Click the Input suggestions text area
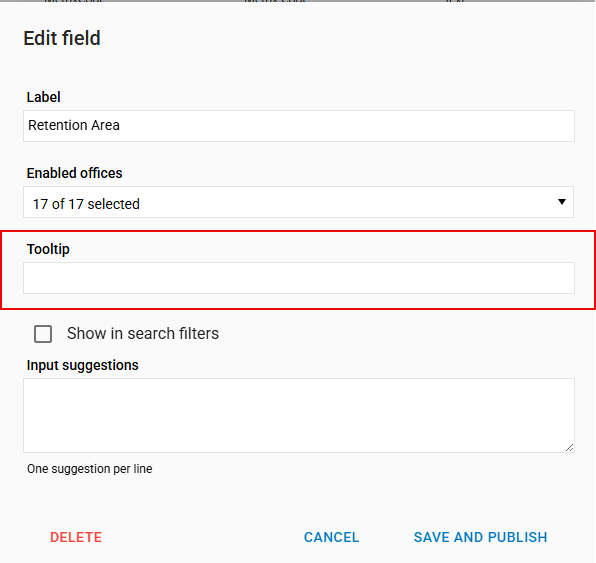The height and width of the screenshot is (563, 596). pyautogui.click(x=299, y=416)
